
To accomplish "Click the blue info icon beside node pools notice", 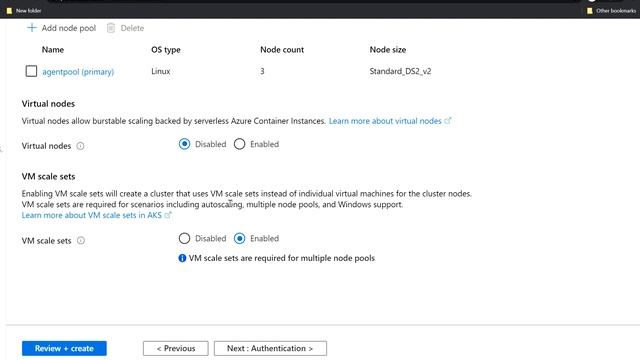I will pos(182,258).
